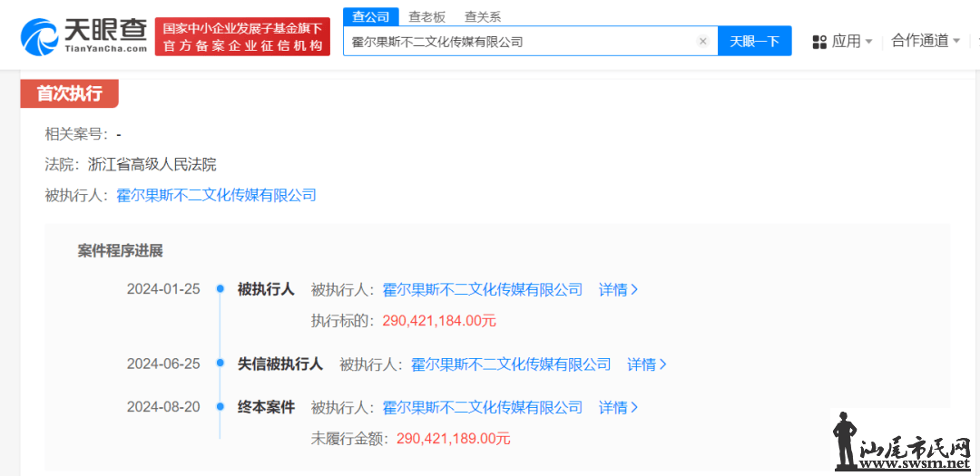This screenshot has width=980, height=476.
Task: Click the date 2024-06-25
Action: [x=163, y=364]
